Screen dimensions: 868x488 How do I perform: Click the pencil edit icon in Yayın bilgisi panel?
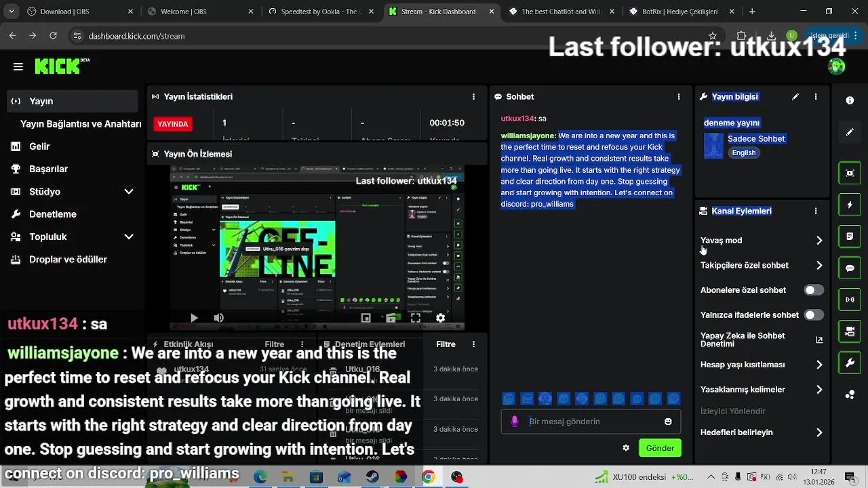pyautogui.click(x=795, y=97)
